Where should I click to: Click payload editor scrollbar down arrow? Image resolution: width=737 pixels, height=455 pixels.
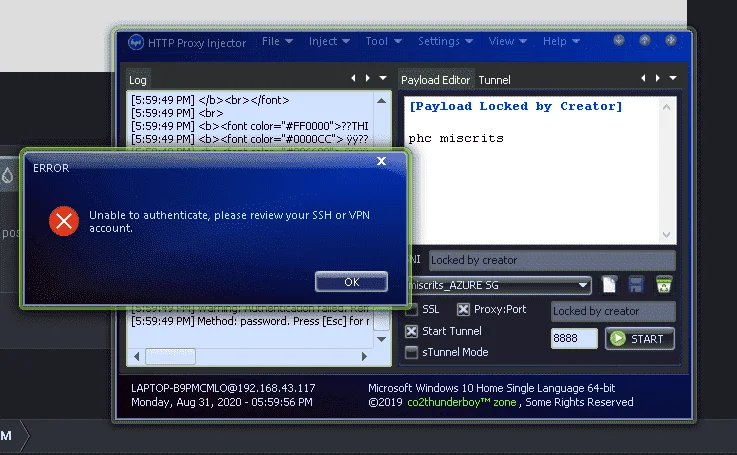666,234
